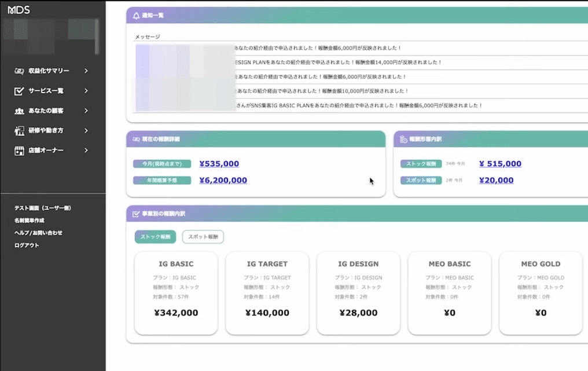Expand the 収益化サマリー chevron arrow
588x371 pixels.
86,71
